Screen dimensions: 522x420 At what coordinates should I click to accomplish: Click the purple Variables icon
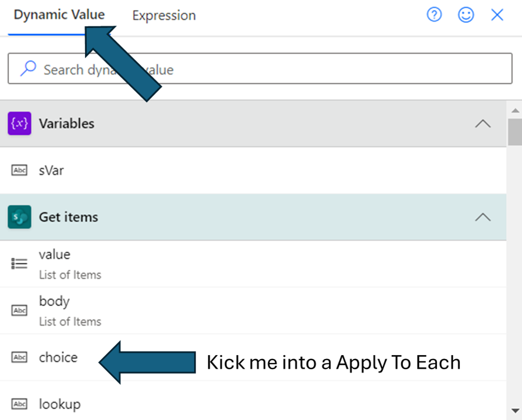pyautogui.click(x=20, y=124)
